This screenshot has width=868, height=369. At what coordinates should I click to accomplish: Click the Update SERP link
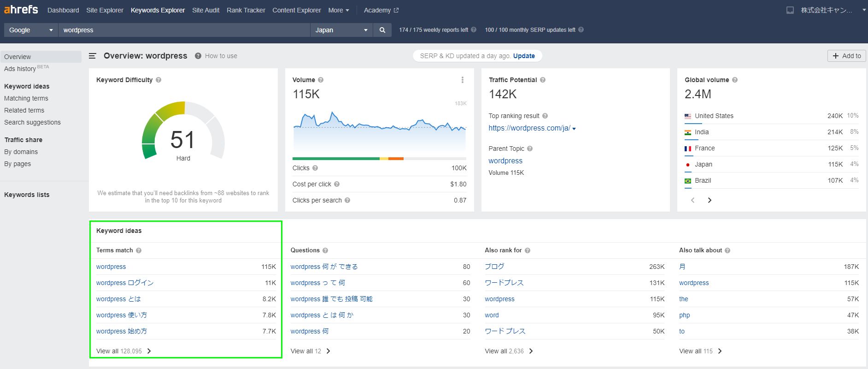524,56
